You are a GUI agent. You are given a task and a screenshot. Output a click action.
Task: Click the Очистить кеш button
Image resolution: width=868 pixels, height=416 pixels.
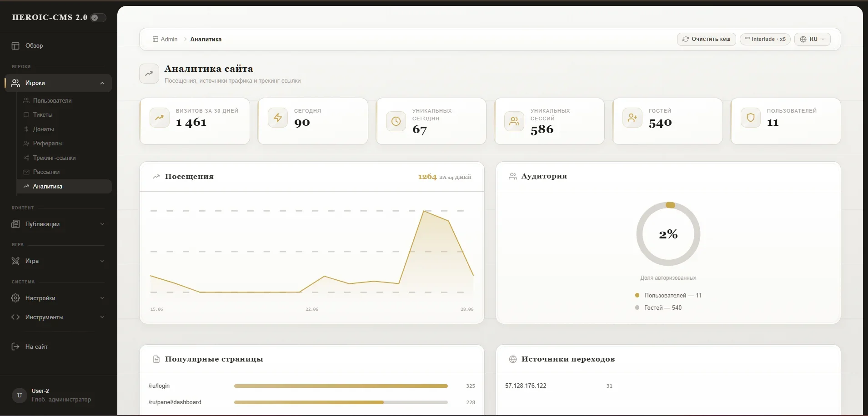click(x=707, y=39)
